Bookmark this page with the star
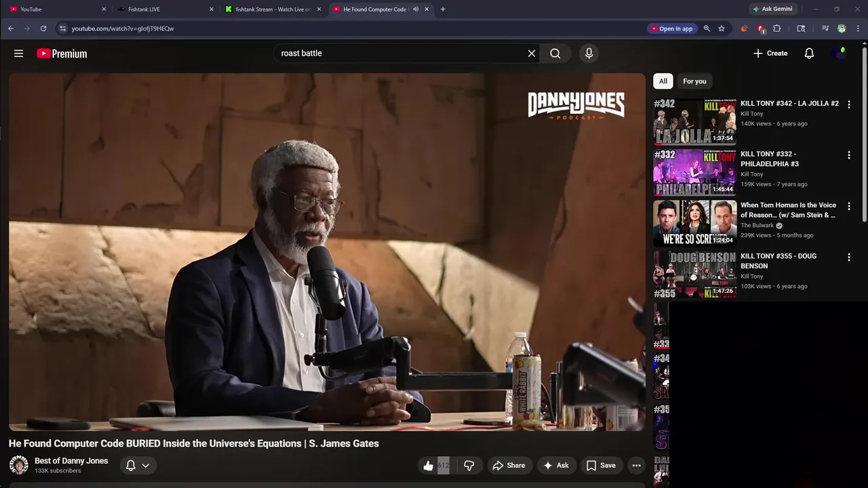This screenshot has width=868, height=488. point(722,28)
